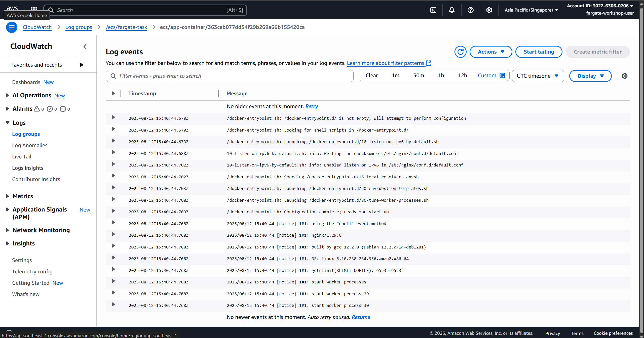The width and height of the screenshot is (644, 338).
Task: Select the 1m time range
Action: pos(395,75)
